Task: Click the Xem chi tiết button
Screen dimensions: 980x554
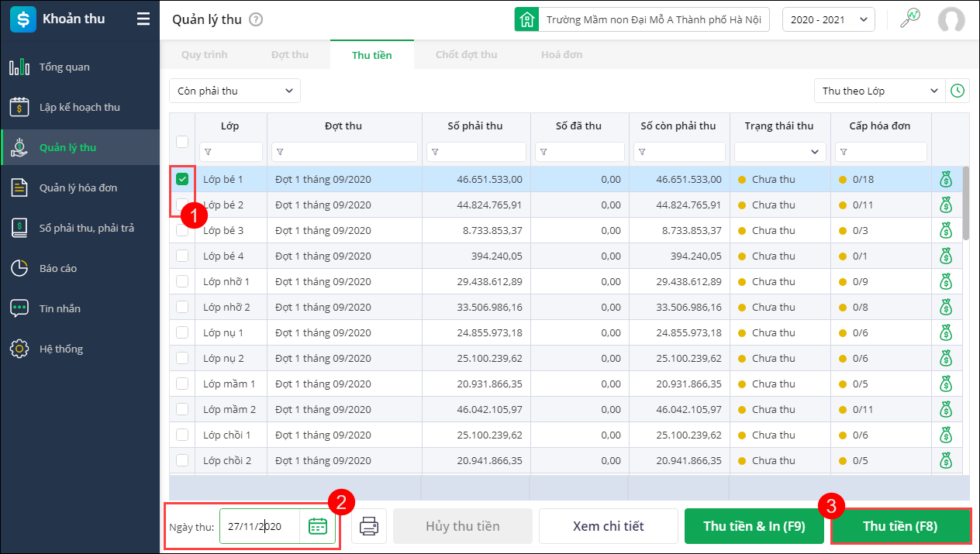Action: [608, 526]
